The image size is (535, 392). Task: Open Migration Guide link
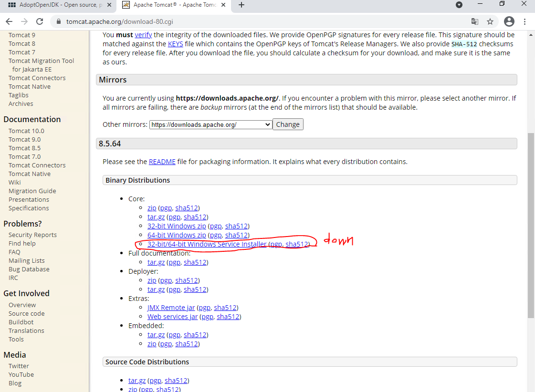click(x=32, y=191)
